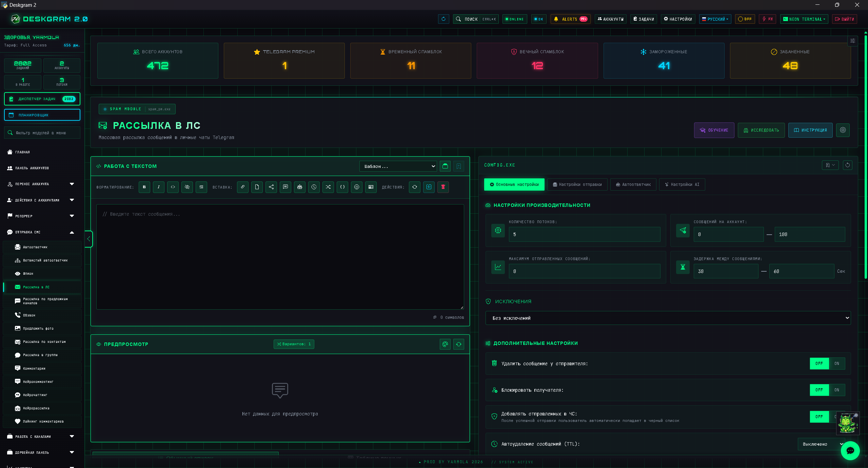Open Neon Terminal theme dropdown
The width and height of the screenshot is (868, 468).
pos(804,19)
